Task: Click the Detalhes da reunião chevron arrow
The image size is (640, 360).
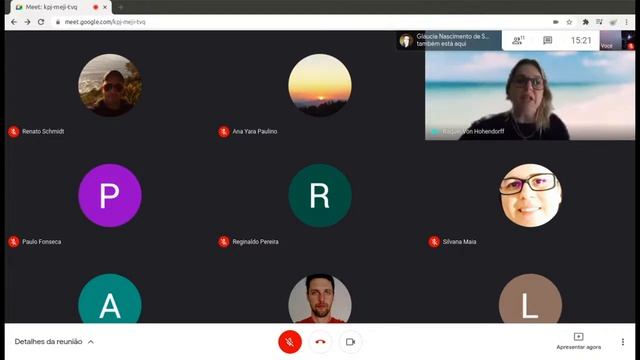Action: 91,342
